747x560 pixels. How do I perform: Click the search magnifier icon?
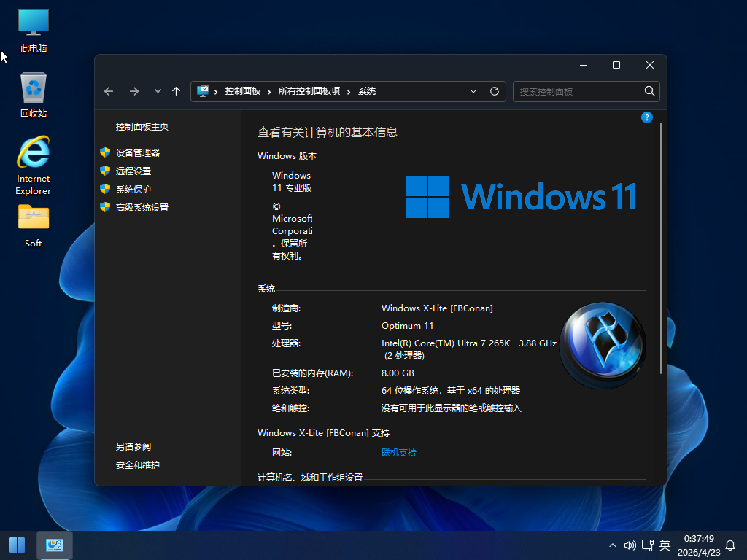(649, 91)
